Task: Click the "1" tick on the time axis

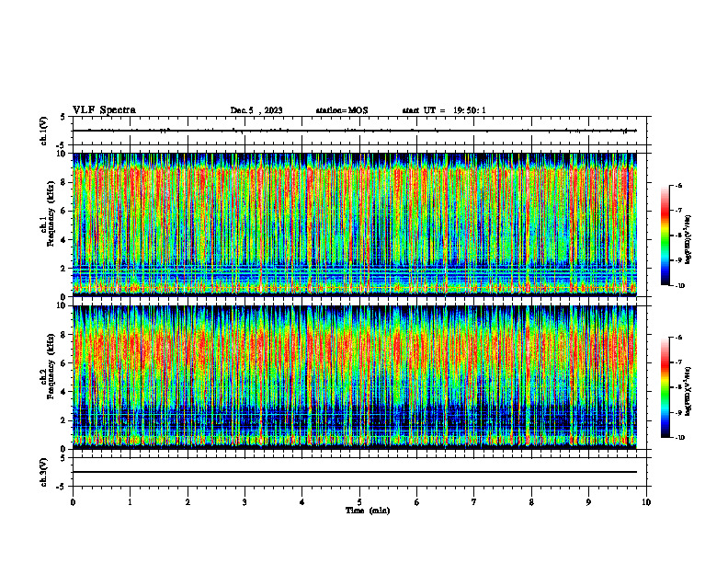Action: click(130, 502)
